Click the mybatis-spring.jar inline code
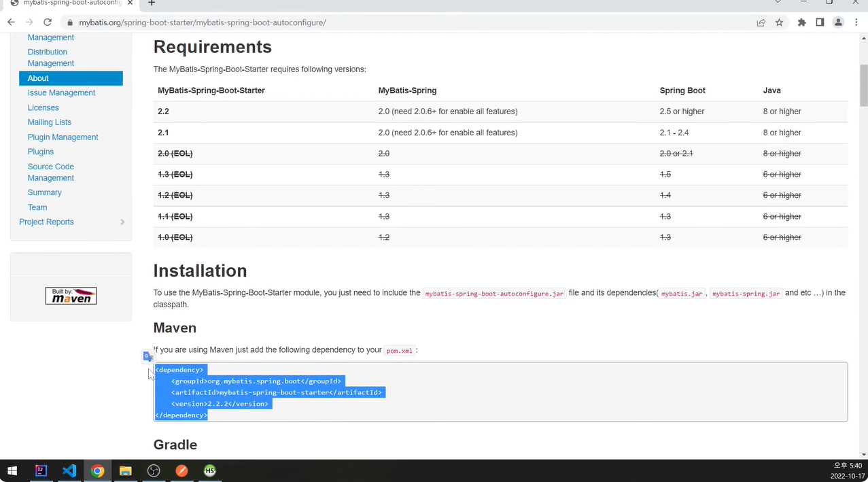The image size is (868, 482). pyautogui.click(x=746, y=294)
